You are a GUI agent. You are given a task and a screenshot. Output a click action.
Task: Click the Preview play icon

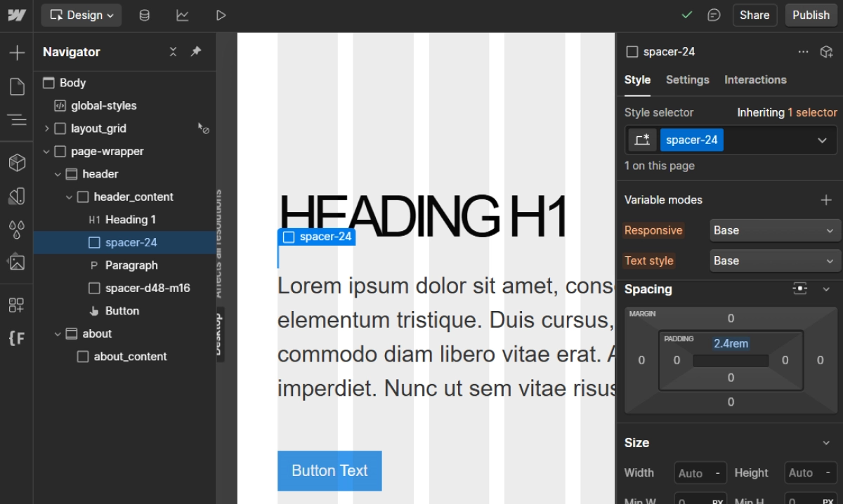coord(221,15)
